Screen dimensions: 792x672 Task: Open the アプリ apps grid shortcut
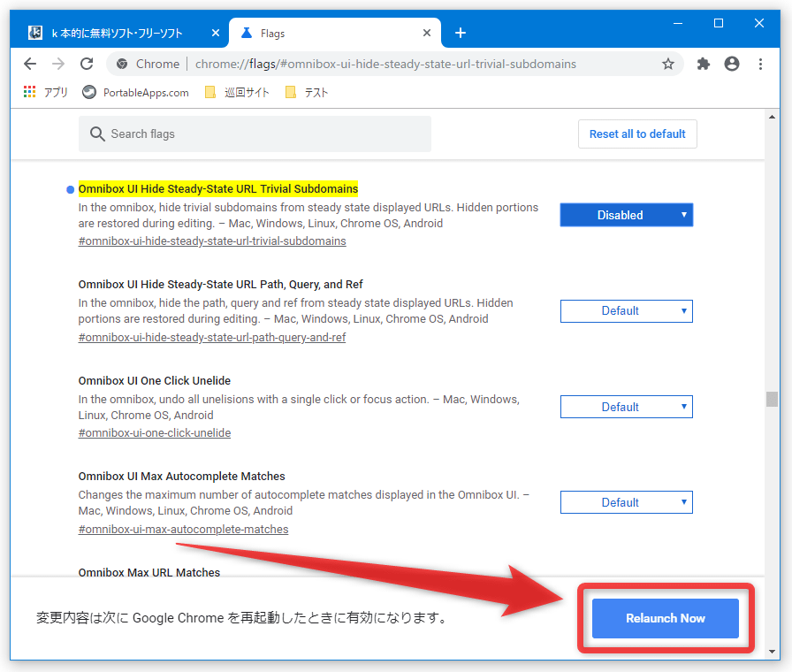coord(45,93)
